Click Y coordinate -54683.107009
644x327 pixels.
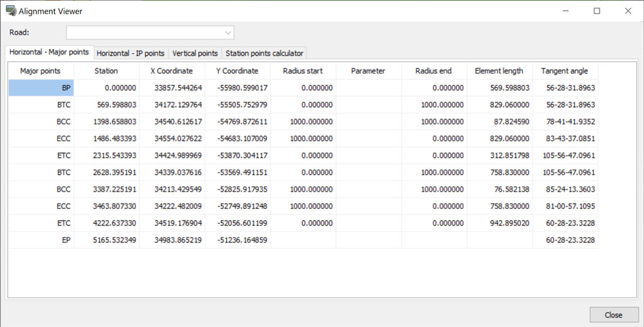point(238,138)
